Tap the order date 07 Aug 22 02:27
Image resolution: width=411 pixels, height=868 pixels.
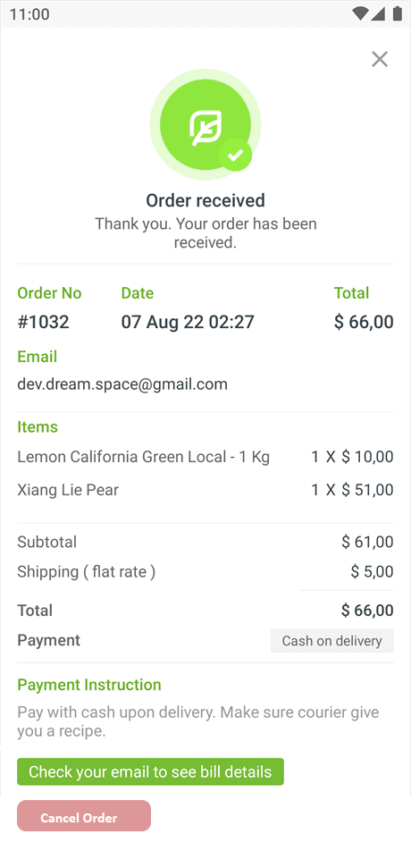click(x=188, y=322)
